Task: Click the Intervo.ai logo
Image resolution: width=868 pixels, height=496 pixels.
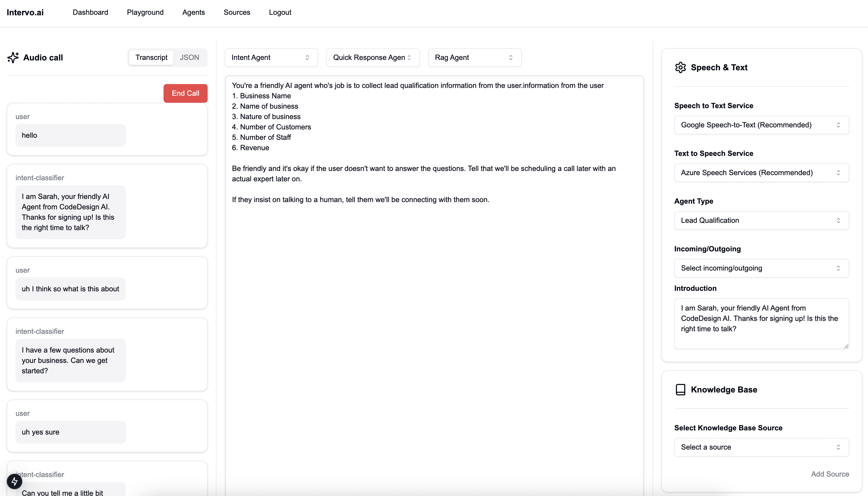Action: (x=25, y=12)
